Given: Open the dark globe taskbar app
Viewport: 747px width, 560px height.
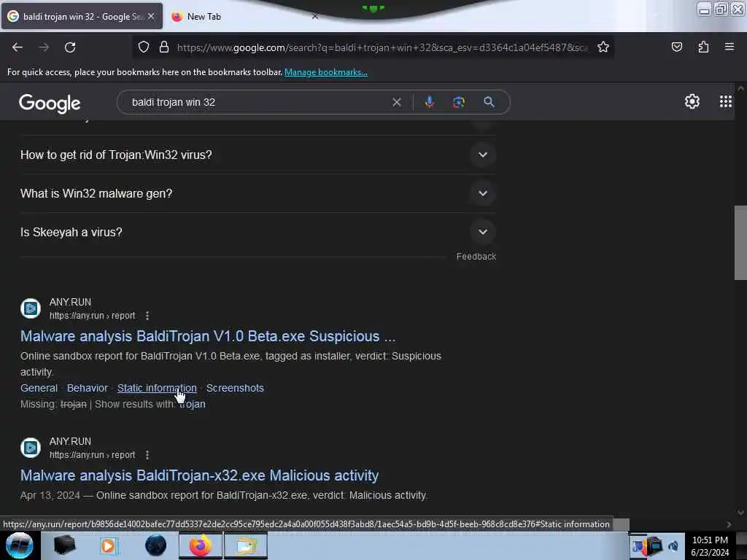Looking at the screenshot, I should tap(155, 545).
